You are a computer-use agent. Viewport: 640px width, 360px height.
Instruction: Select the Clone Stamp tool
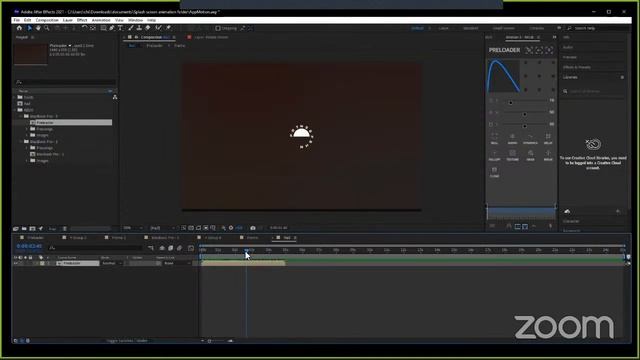139,28
